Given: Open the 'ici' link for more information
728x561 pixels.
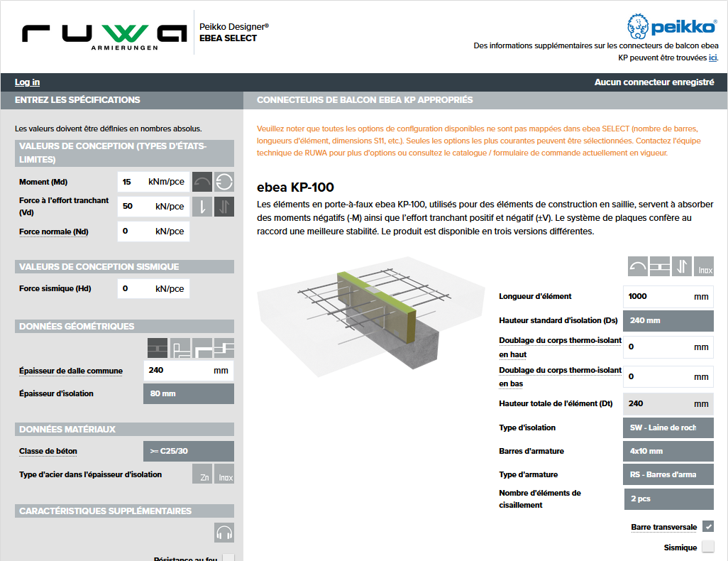Looking at the screenshot, I should [712, 58].
